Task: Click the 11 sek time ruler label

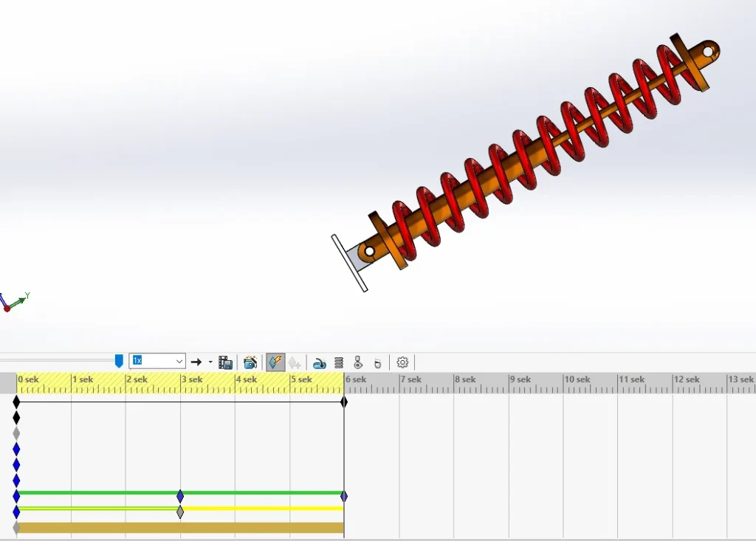Action: point(632,379)
